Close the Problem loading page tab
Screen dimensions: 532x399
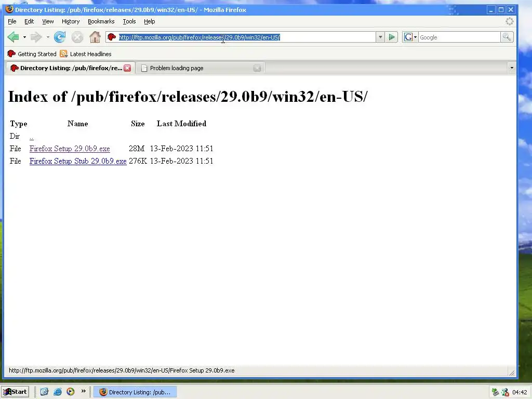(257, 68)
